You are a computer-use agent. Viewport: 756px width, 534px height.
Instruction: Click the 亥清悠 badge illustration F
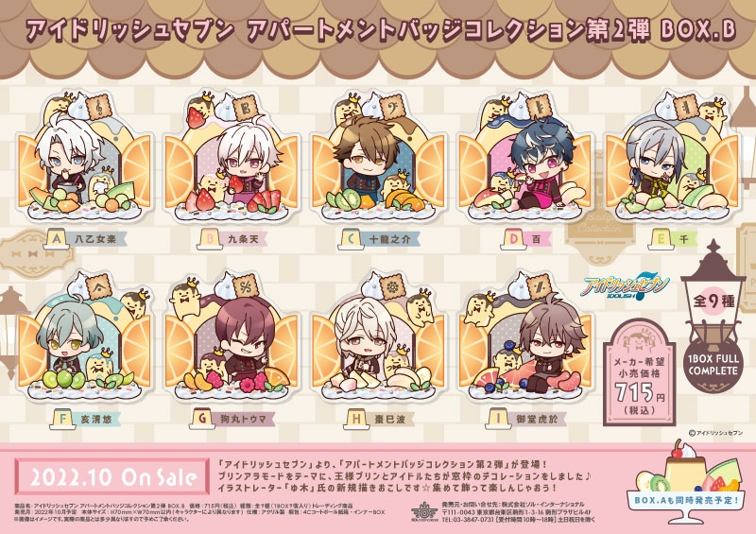[x=85, y=337]
